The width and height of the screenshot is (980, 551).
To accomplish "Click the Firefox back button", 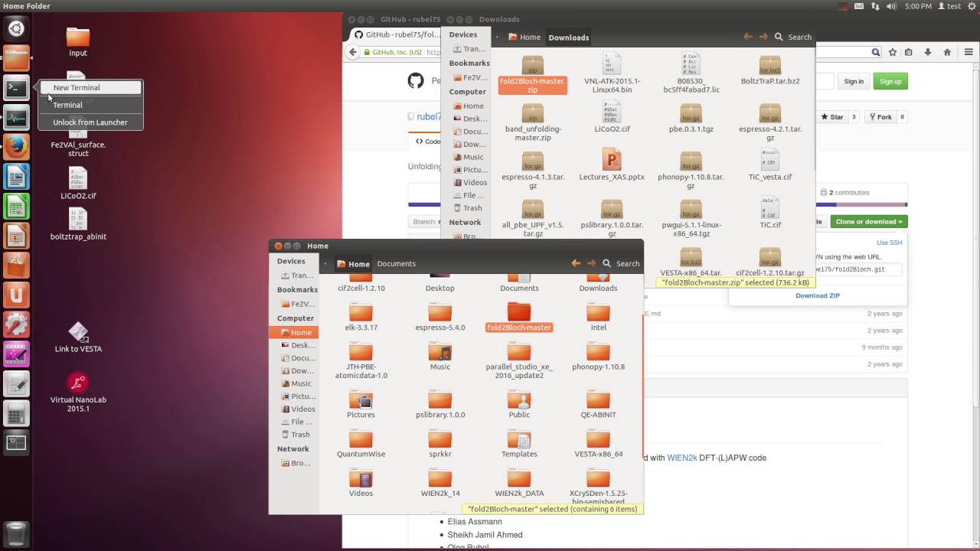I will point(353,52).
